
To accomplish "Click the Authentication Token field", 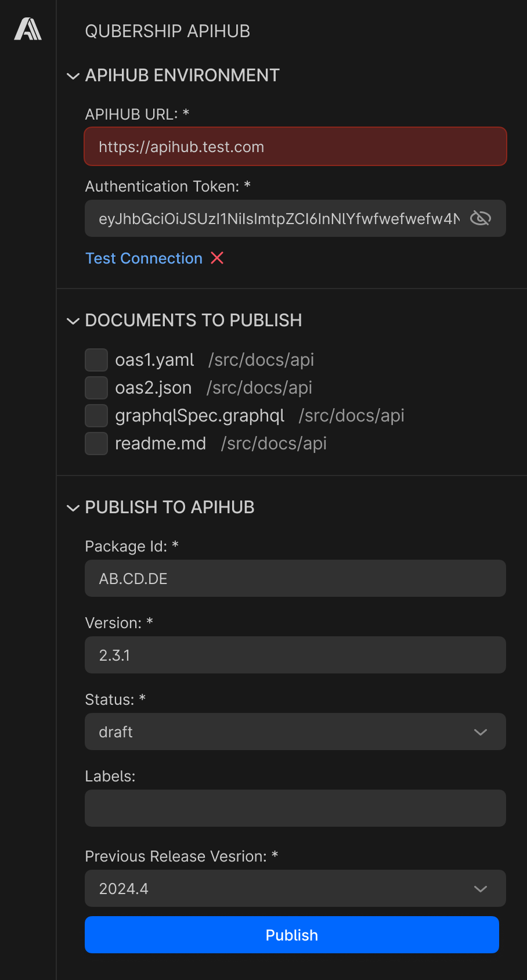I will [x=279, y=218].
